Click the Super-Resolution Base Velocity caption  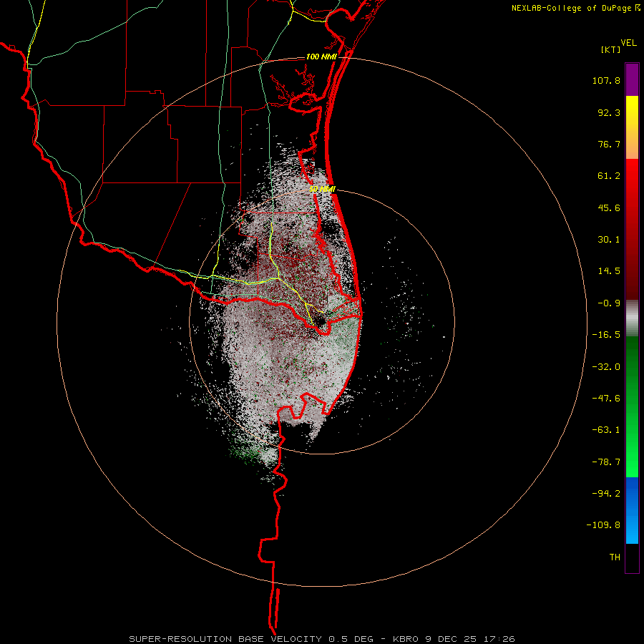(321, 639)
